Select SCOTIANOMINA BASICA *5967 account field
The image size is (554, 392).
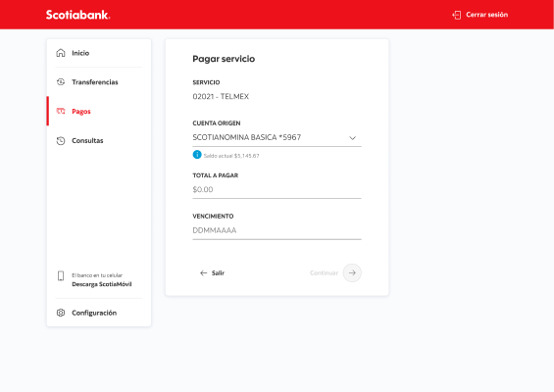click(x=277, y=138)
